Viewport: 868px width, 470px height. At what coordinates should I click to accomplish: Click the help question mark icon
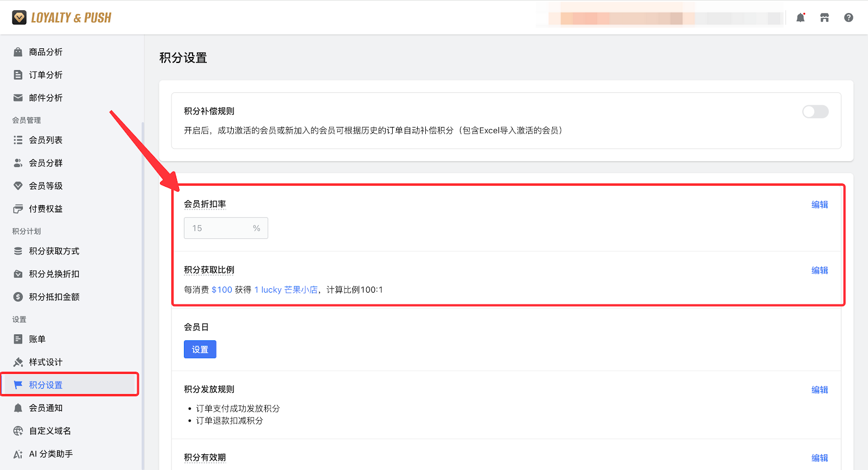(848, 18)
